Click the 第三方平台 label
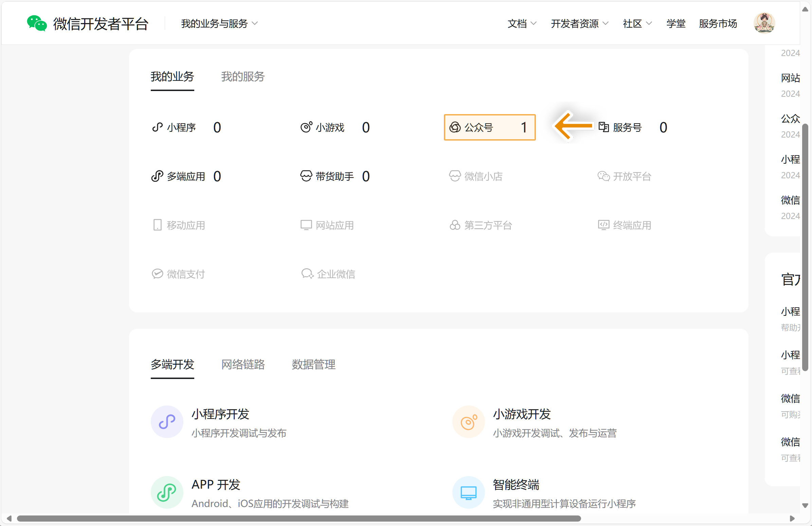The height and width of the screenshot is (526, 812). [488, 225]
